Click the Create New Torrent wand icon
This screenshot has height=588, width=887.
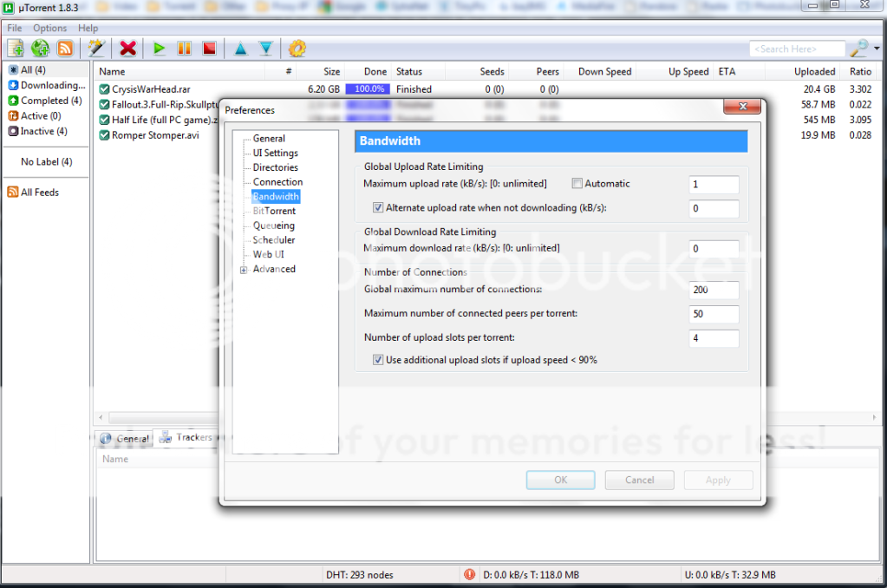(96, 49)
